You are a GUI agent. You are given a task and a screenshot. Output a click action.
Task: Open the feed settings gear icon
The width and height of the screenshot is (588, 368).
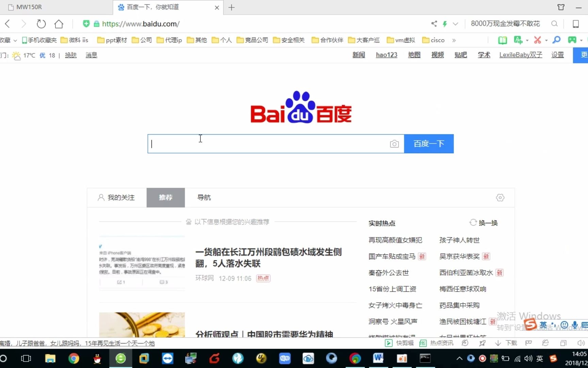click(x=500, y=198)
